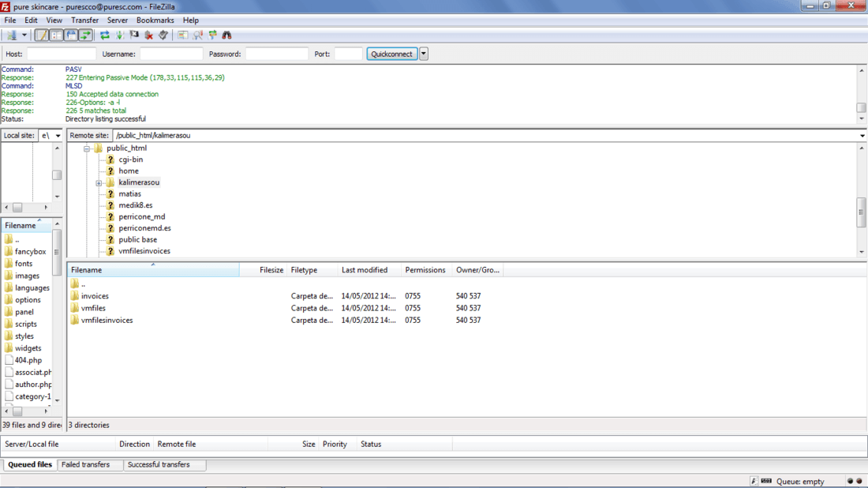Toggle processing of the transfer queue

[x=120, y=36]
